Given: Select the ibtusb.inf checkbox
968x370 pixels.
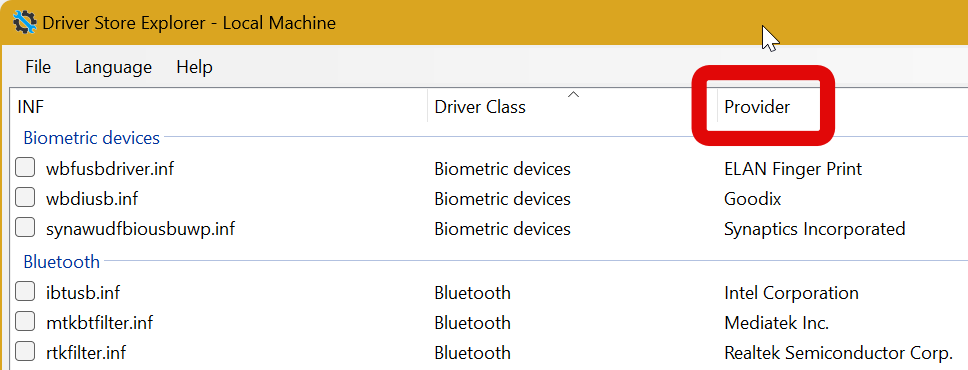Looking at the screenshot, I should click(x=25, y=291).
